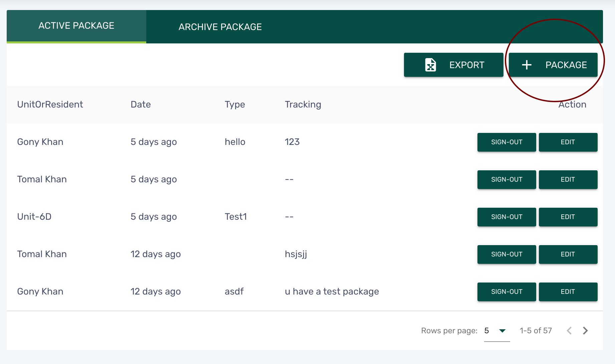Select the Active Package tab
Viewport: 615px width, 364px height.
point(76,26)
